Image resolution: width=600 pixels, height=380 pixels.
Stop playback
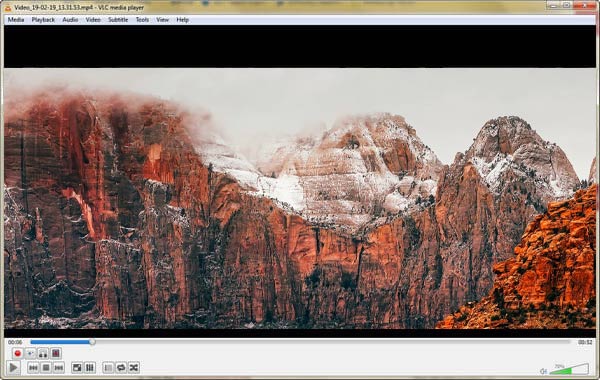click(46, 368)
